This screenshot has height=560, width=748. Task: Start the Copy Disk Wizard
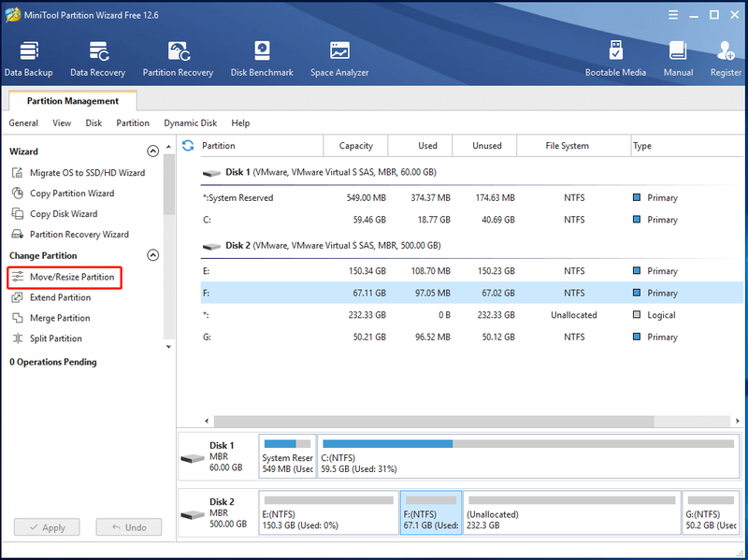54,214
